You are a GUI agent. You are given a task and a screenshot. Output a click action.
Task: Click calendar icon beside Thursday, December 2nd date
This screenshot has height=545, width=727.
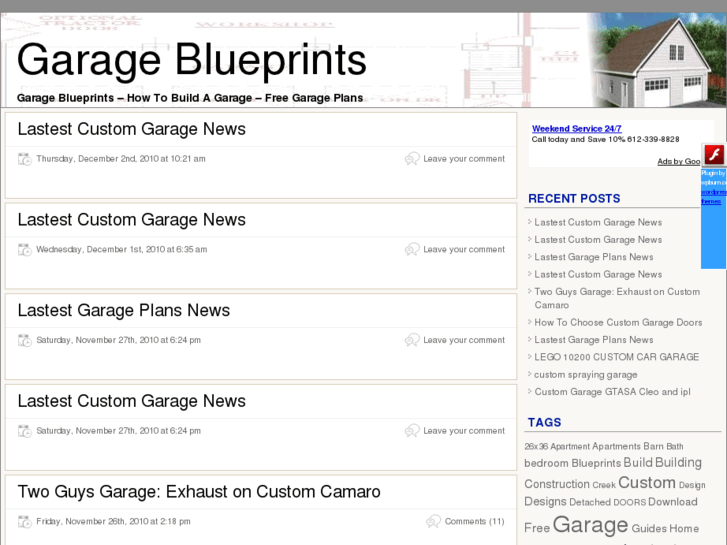point(25,159)
